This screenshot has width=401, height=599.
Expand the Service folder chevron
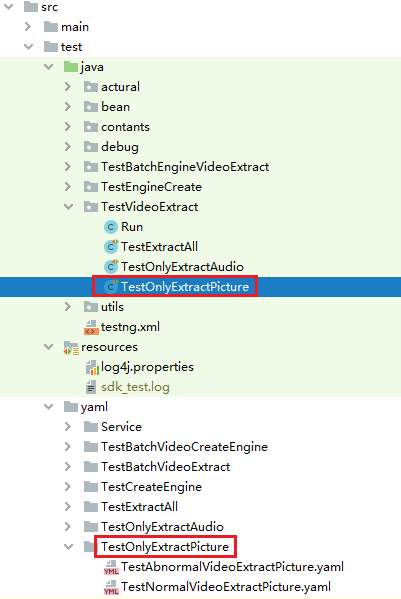click(x=68, y=426)
